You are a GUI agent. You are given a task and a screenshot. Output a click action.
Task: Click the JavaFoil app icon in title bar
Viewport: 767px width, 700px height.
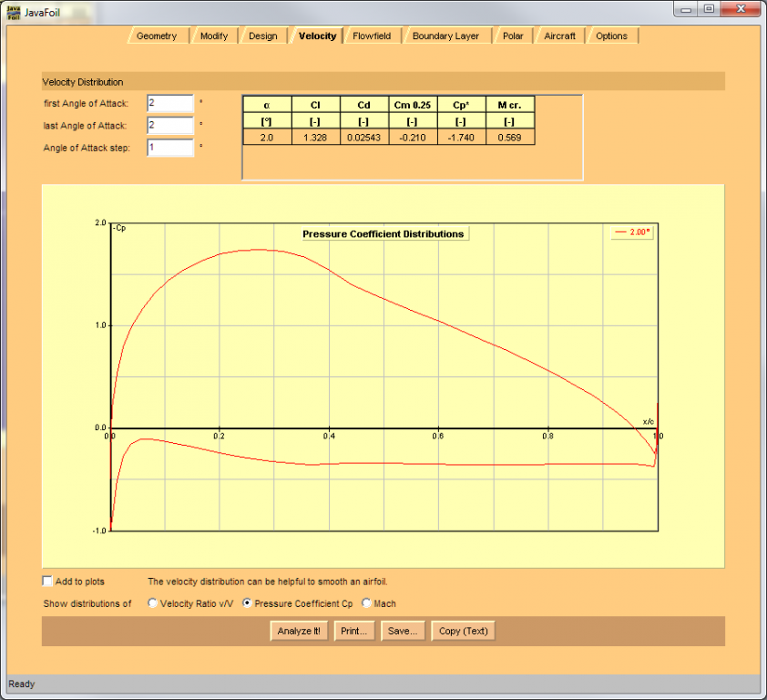click(x=14, y=10)
